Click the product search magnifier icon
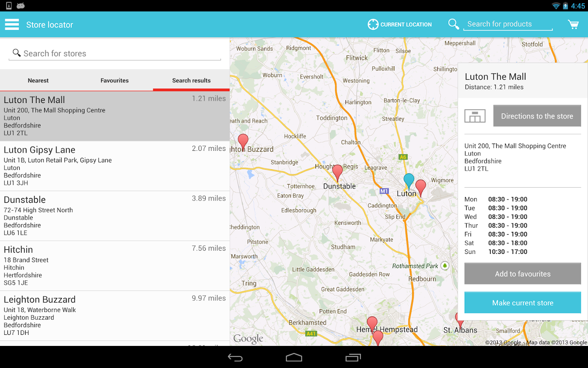Screen dimensions: 588x368 pyautogui.click(x=453, y=24)
